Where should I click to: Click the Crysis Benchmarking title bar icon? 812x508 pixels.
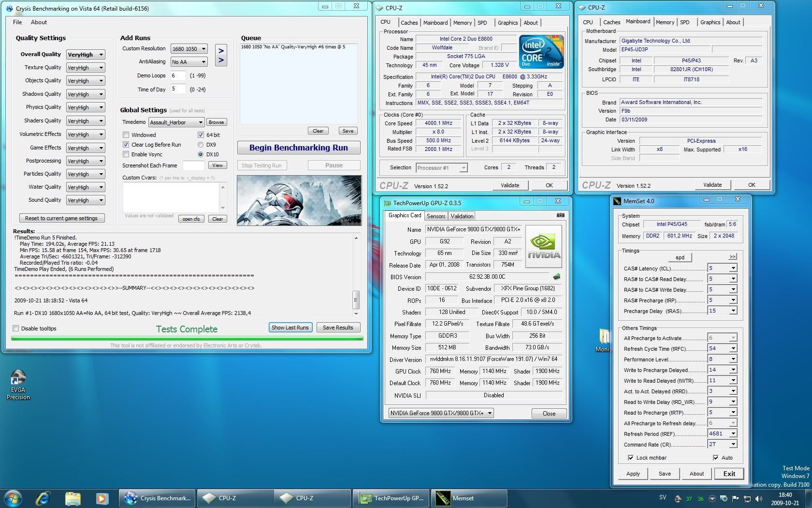coord(10,8)
